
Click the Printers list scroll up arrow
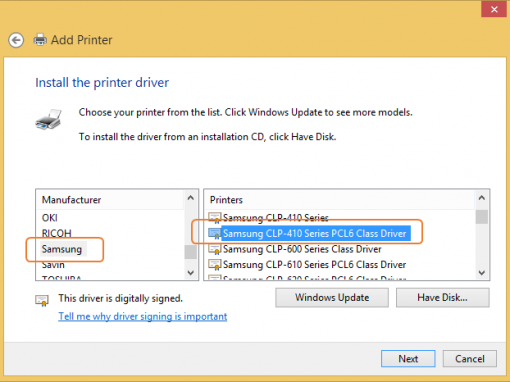(482, 198)
